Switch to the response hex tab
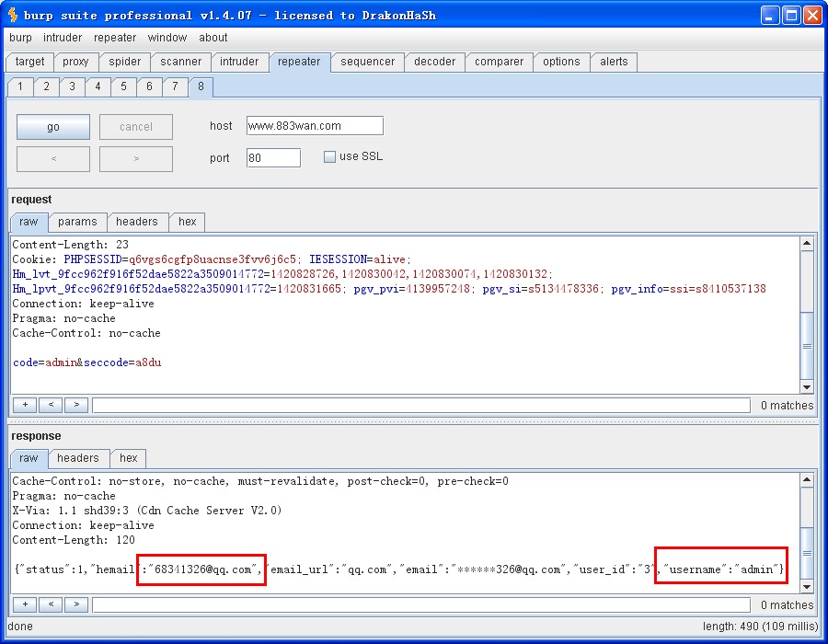 (x=128, y=459)
